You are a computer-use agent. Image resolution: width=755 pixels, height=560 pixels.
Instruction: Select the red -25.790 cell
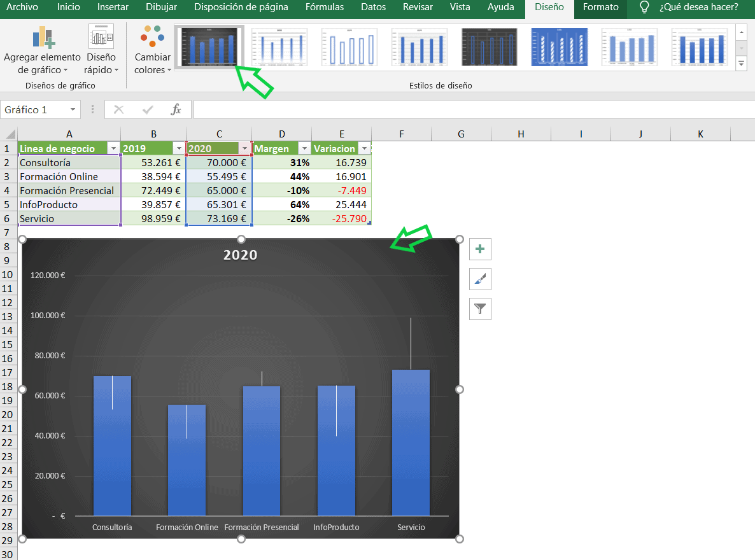point(341,219)
